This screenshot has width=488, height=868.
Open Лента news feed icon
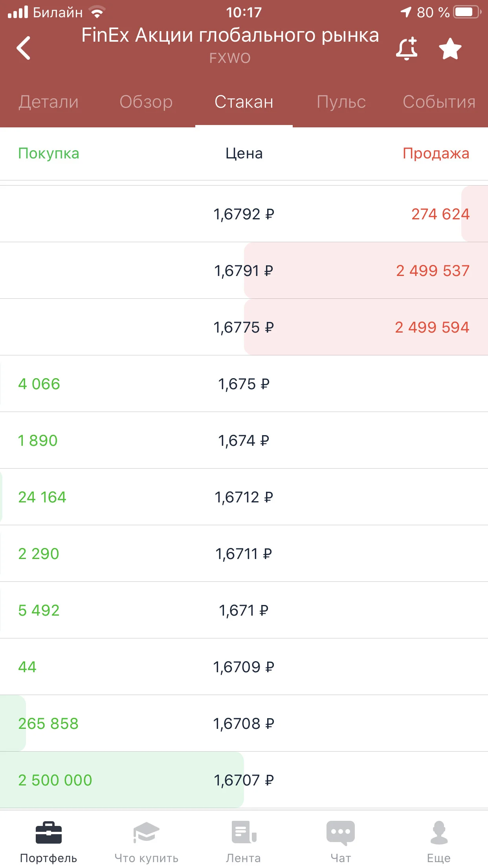(x=244, y=832)
